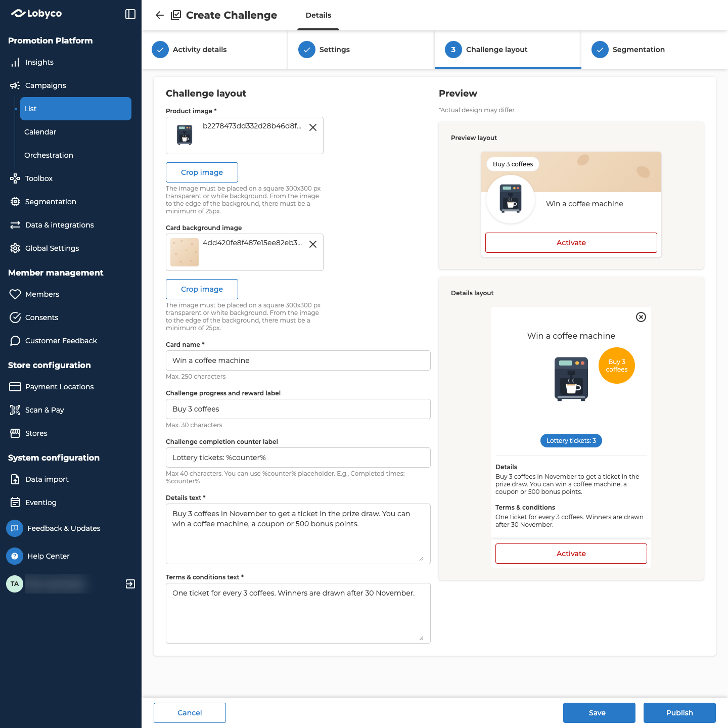Click Customer Feedback speech bubble icon

click(15, 341)
